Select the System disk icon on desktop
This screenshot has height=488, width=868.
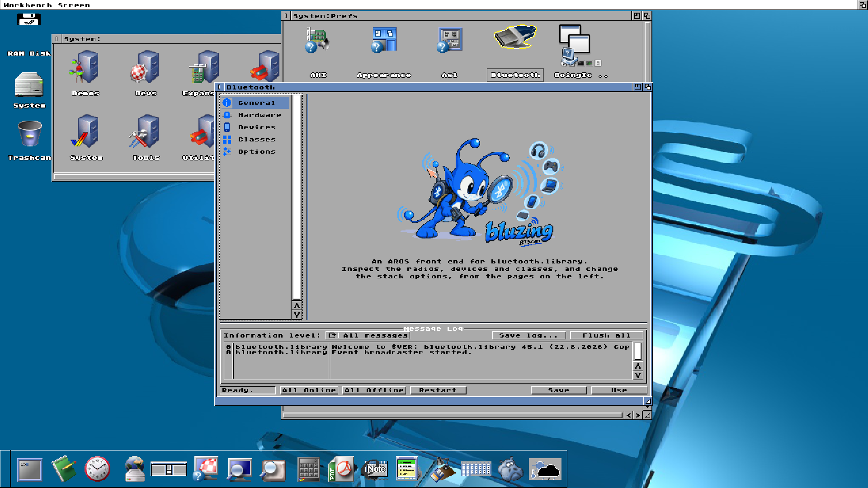(29, 84)
